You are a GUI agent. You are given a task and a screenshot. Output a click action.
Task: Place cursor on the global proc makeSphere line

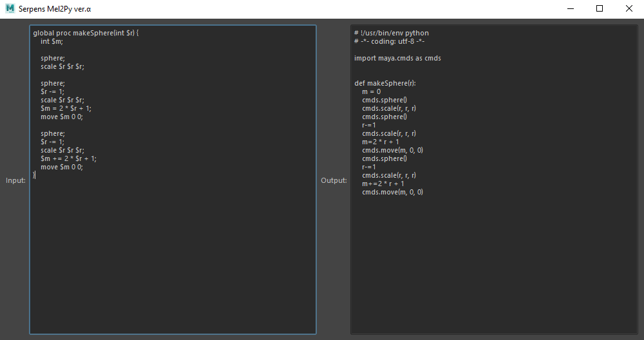[x=85, y=33]
